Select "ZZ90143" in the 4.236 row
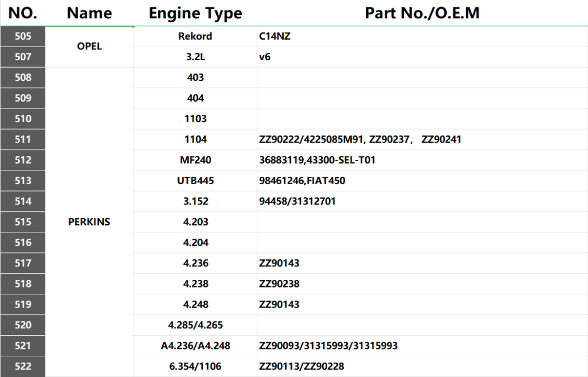 [x=422, y=263]
